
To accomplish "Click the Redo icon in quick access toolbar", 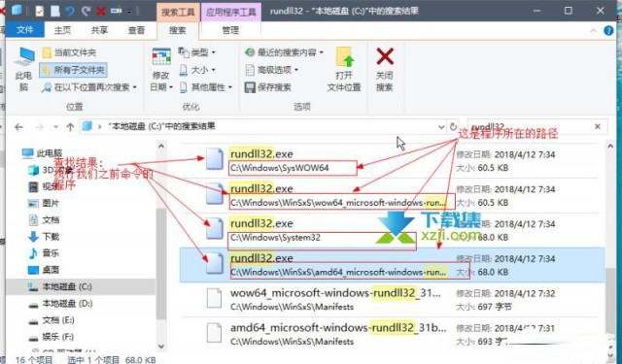I will tap(86, 11).
